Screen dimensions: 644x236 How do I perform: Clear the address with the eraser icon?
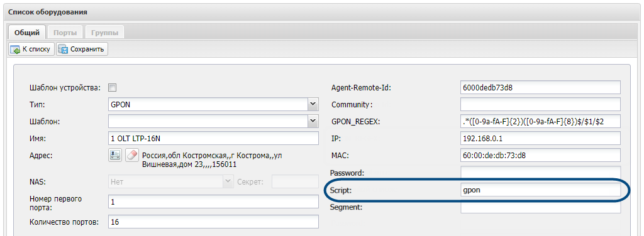coord(131,156)
